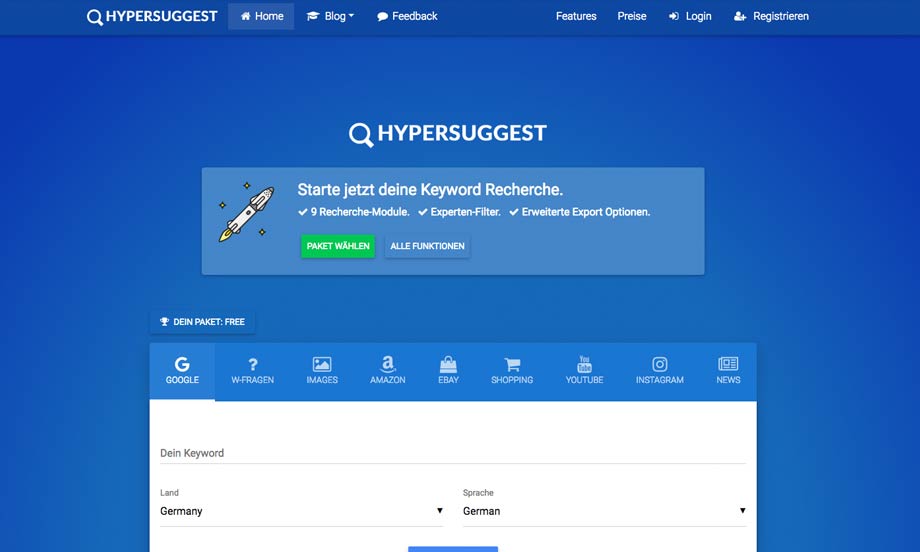Screen dimensions: 920x552
Task: Open the Registrieren sign-up page
Action: 771,16
